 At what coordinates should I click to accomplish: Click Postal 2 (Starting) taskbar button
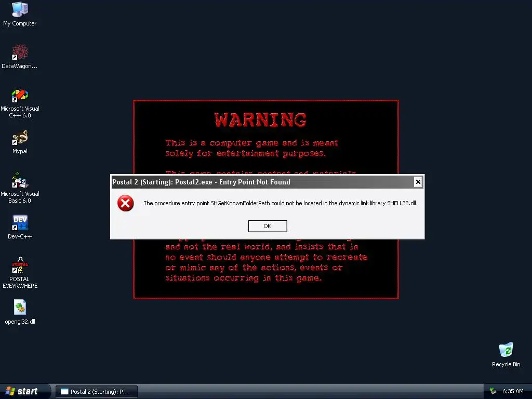[97, 392]
